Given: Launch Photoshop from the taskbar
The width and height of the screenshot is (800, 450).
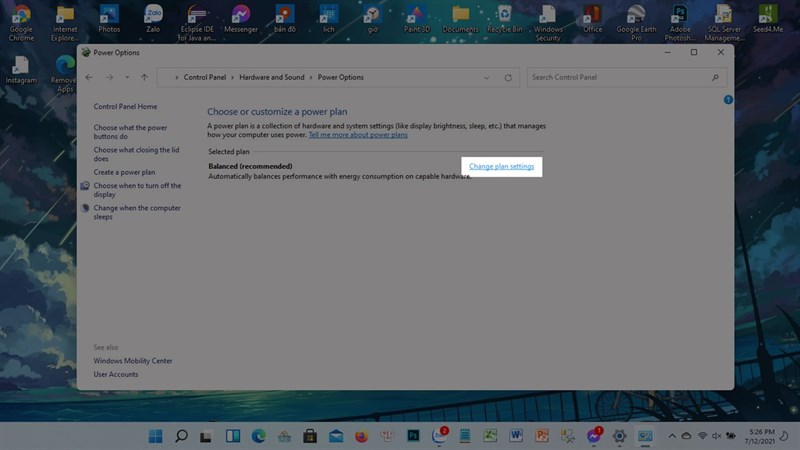Looking at the screenshot, I should 413,436.
